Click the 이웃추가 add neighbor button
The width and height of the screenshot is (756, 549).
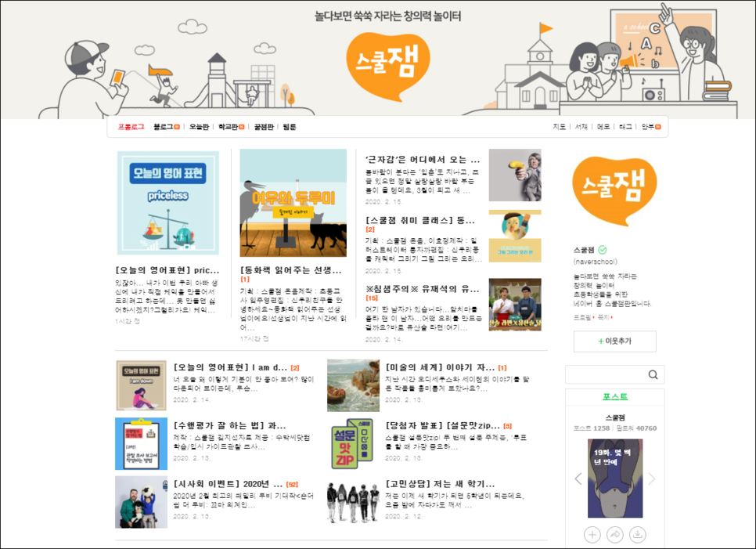click(x=614, y=341)
